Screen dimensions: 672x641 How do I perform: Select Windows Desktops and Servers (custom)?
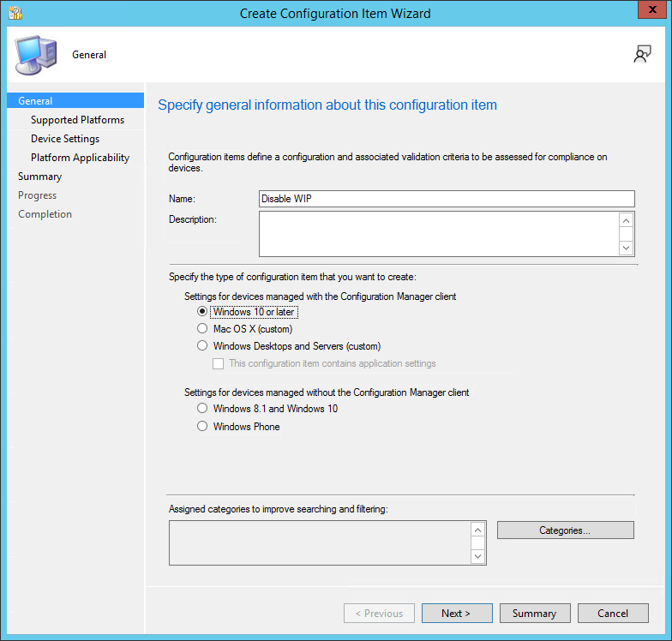click(203, 346)
